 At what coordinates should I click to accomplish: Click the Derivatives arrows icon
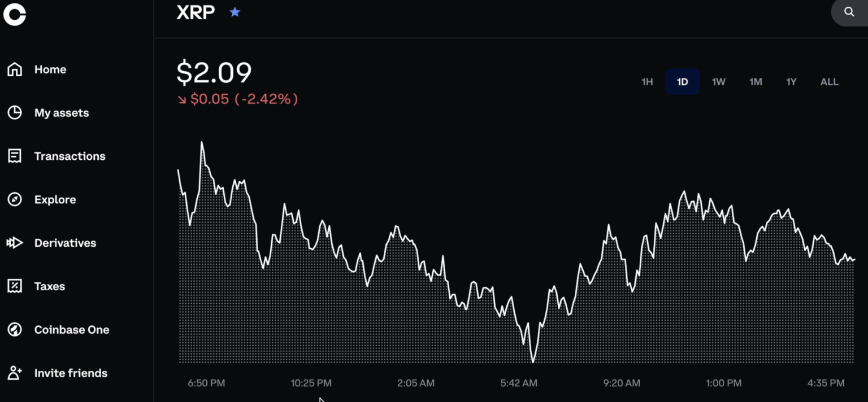click(15, 243)
